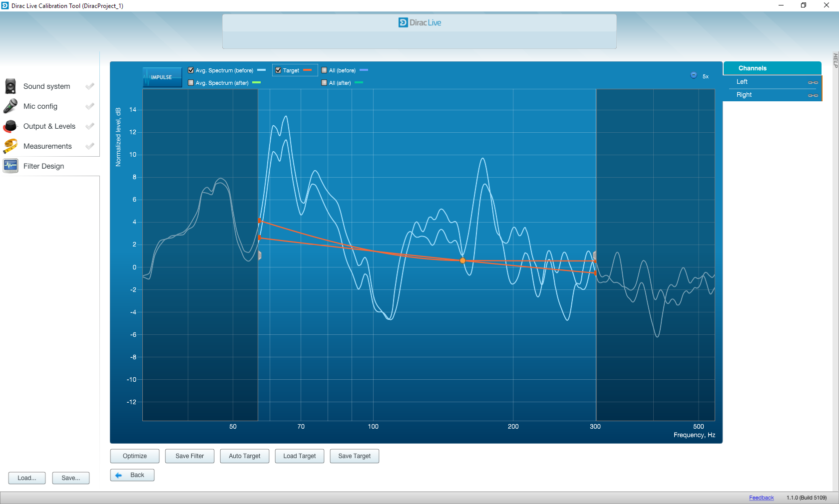Click the left frequency range limit handle
Image resolution: width=839 pixels, height=504 pixels.
click(x=260, y=255)
